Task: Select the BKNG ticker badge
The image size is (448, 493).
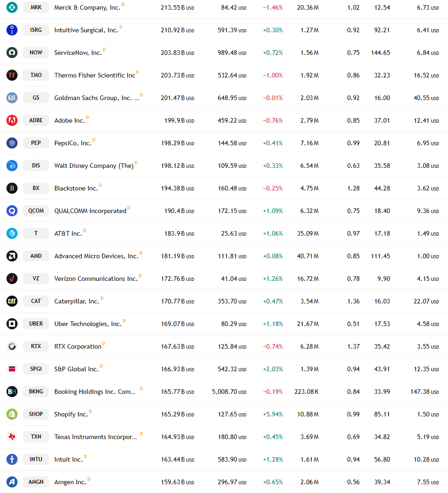Action: pos(36,392)
